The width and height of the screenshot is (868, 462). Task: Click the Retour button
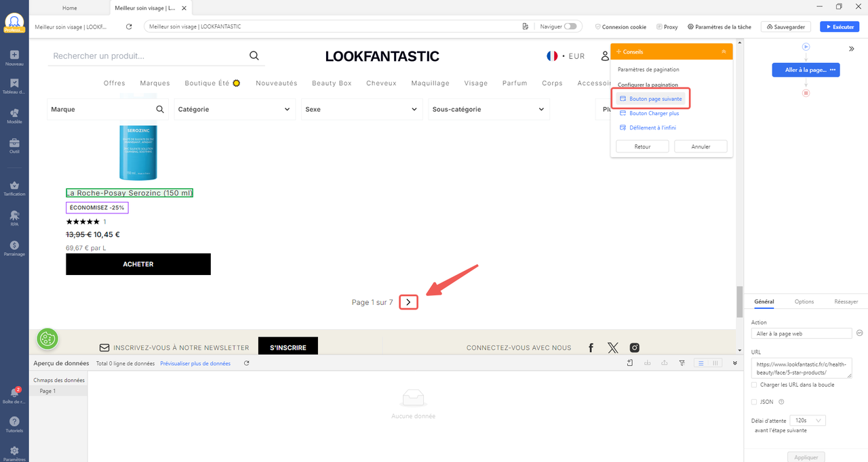pos(642,146)
